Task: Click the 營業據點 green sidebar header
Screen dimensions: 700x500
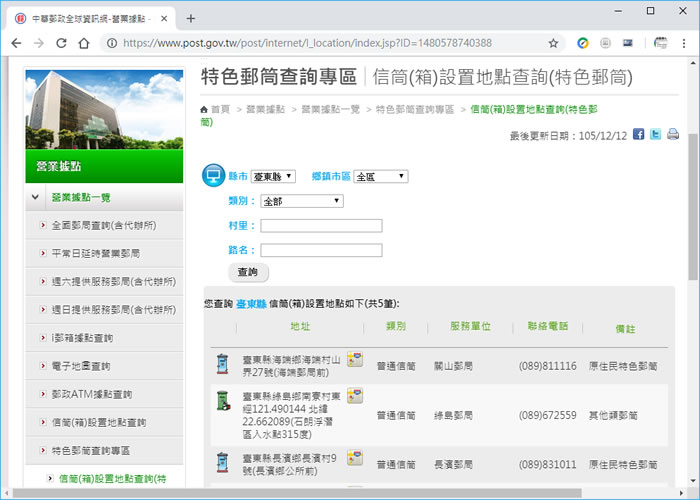Action: pyautogui.click(x=104, y=166)
